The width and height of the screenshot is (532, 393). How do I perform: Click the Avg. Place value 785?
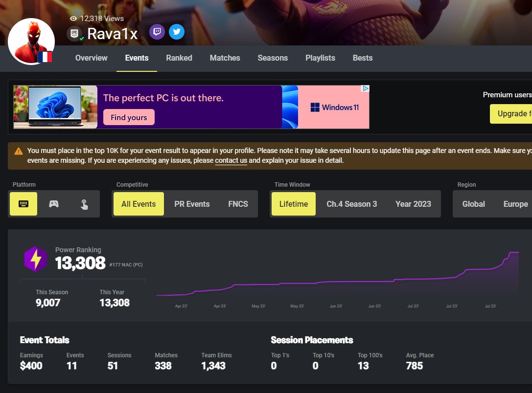tap(415, 366)
